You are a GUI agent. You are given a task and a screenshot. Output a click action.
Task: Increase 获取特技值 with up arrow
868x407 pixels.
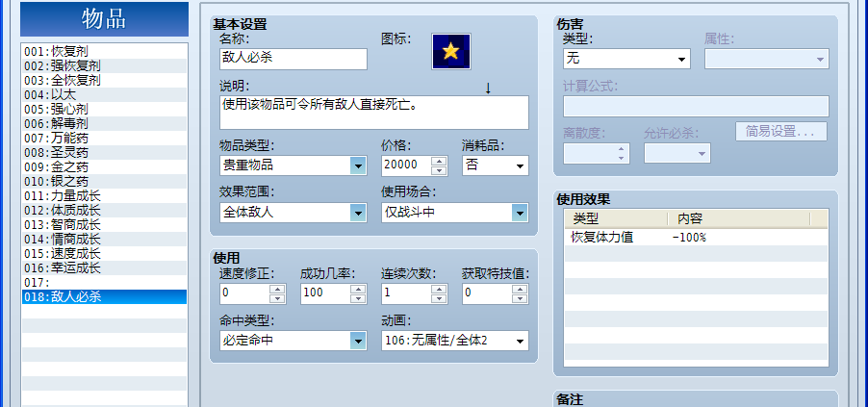pyautogui.click(x=520, y=289)
